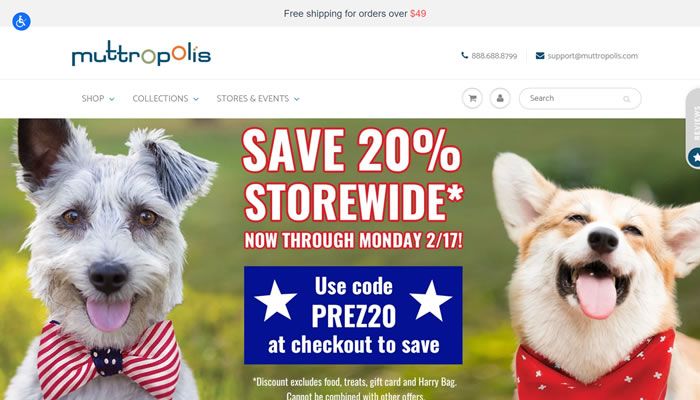Expand the Shop dropdown chevron
Screen dimensions: 700x400
point(112,99)
